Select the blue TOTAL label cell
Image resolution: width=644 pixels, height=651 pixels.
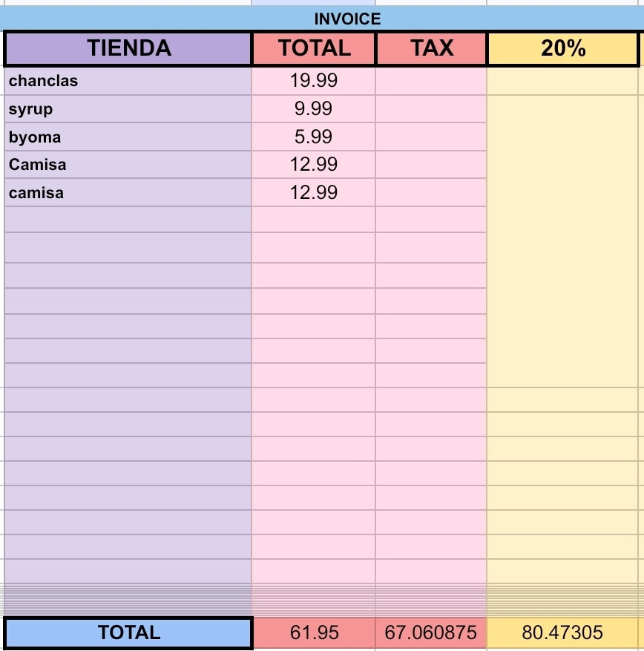coord(128,632)
